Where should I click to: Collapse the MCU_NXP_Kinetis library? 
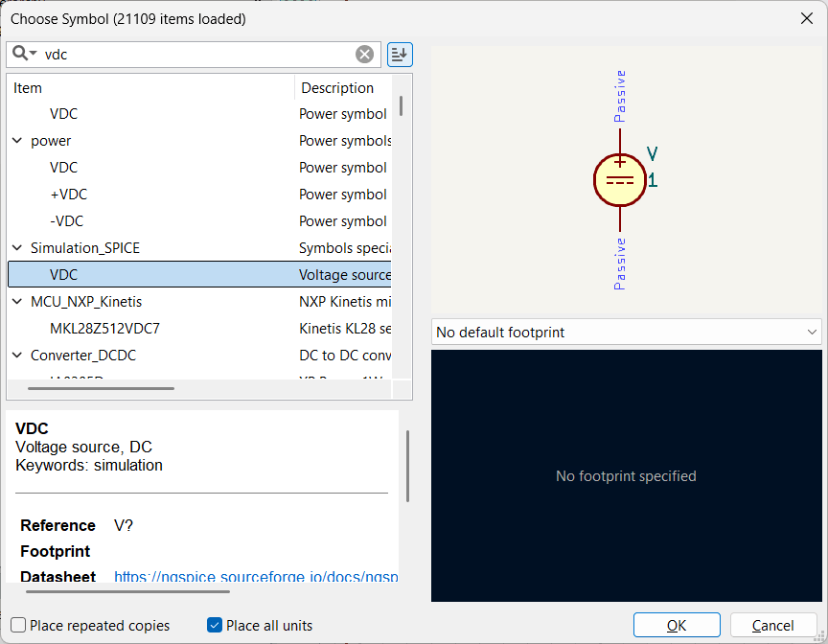pos(17,302)
